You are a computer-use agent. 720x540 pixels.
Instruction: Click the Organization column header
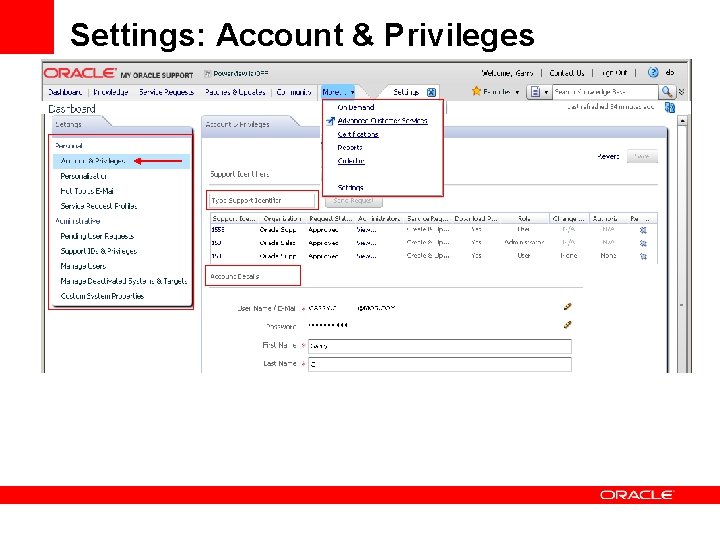[282, 219]
